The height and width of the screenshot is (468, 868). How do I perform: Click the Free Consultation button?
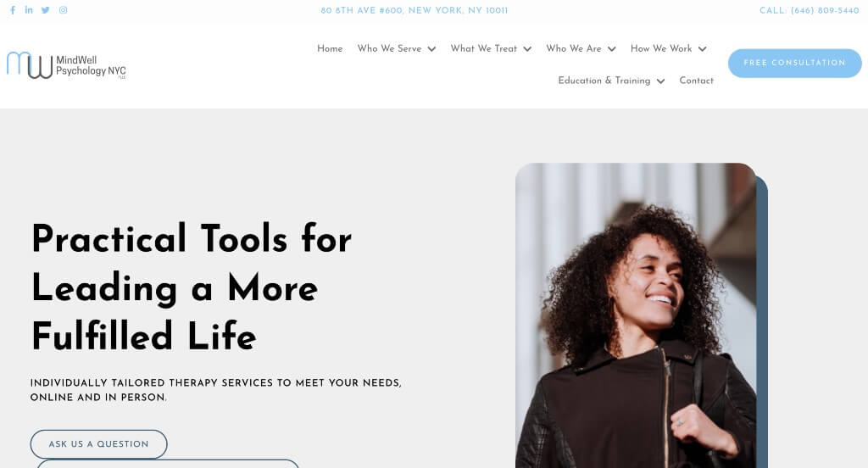tap(794, 63)
